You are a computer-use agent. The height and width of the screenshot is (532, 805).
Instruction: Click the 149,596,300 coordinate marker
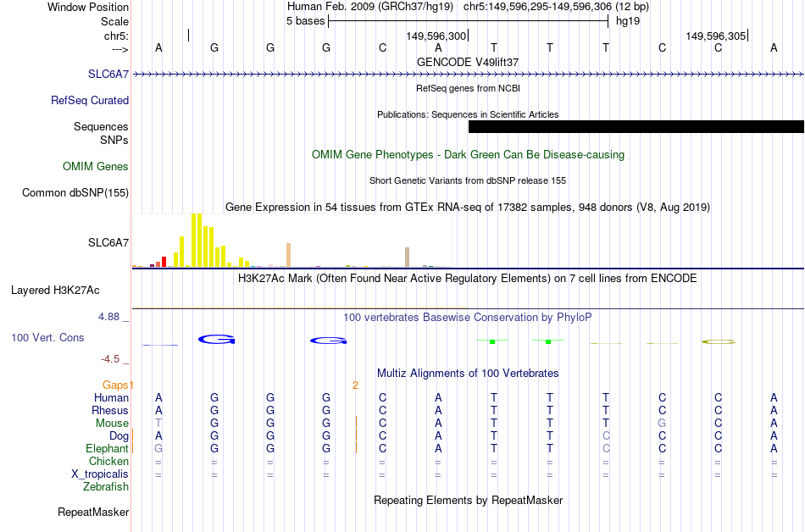click(x=436, y=36)
